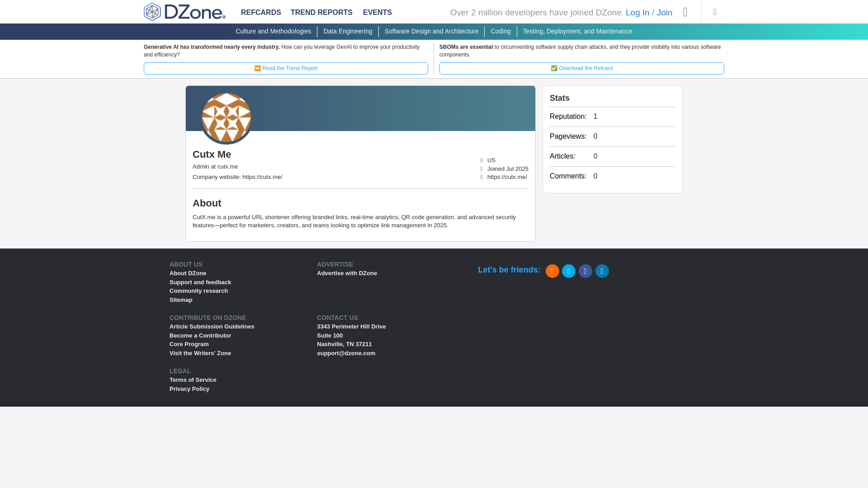
Task: Open Privacy Policy link
Action: 189,389
